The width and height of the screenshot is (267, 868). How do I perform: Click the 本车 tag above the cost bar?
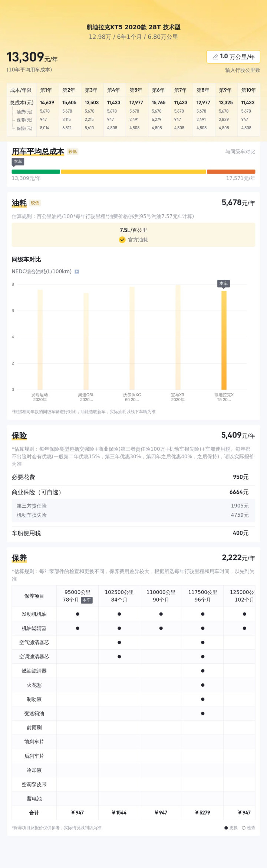click(18, 162)
